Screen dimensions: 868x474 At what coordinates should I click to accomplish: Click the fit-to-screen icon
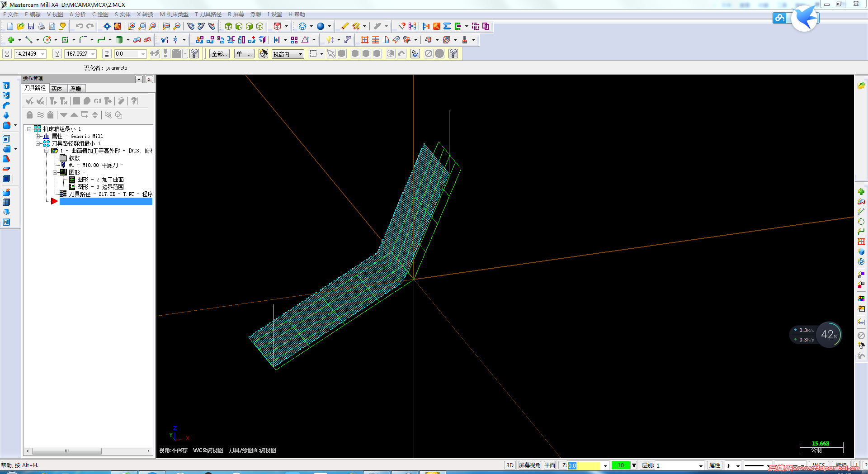click(107, 26)
